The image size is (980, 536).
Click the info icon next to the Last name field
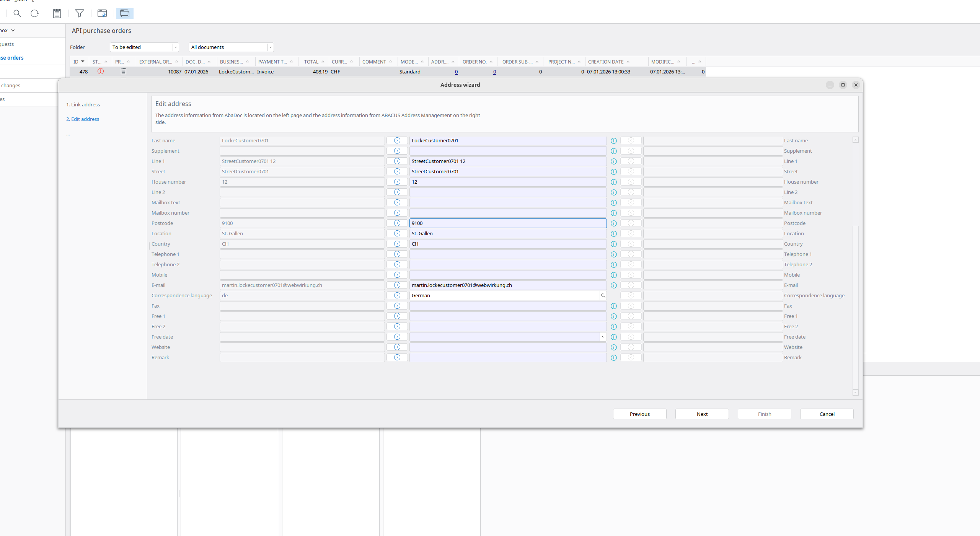tap(613, 141)
